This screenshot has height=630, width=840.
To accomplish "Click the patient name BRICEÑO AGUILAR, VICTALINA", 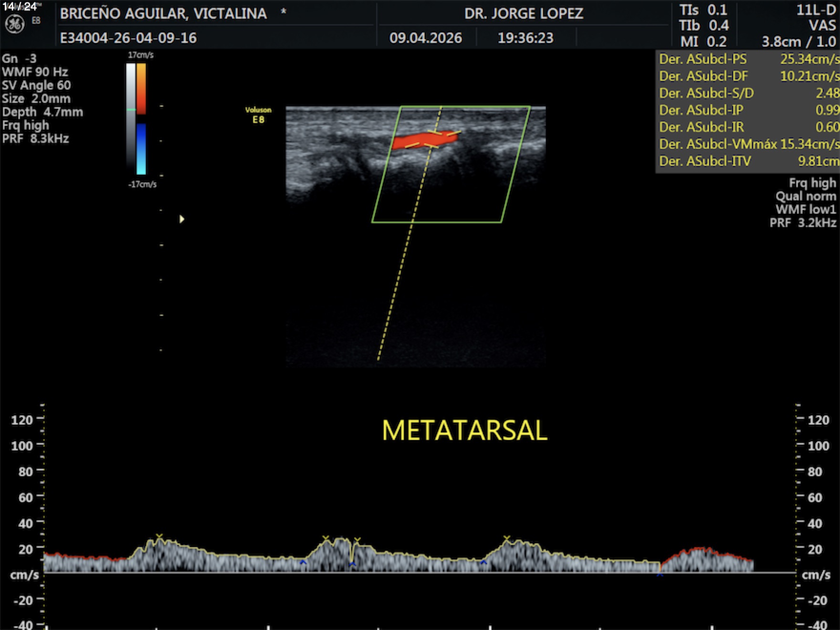I will (163, 13).
